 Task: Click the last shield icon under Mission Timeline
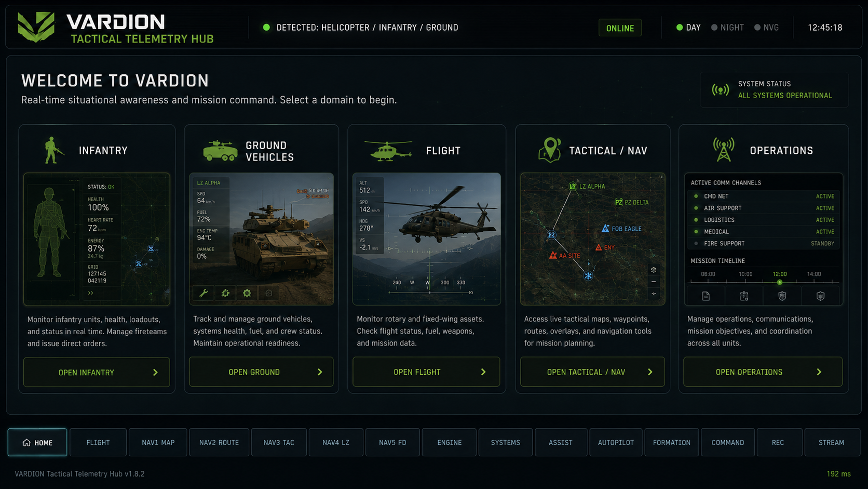821,296
